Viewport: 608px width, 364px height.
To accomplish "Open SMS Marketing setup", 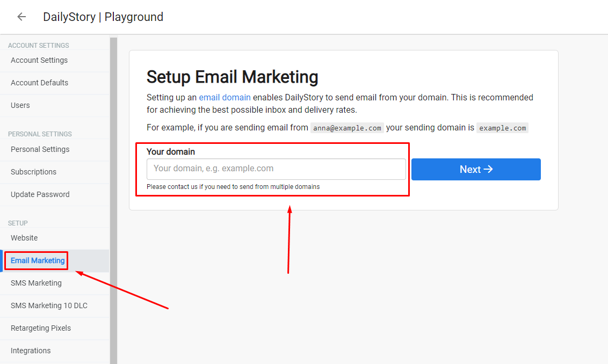I will [55, 283].
